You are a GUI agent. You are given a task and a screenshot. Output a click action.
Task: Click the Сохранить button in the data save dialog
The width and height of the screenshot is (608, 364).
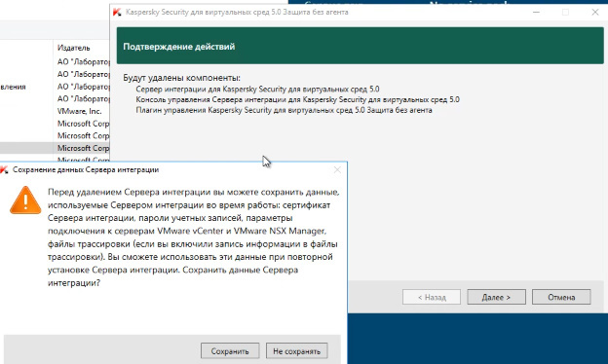coord(230,350)
